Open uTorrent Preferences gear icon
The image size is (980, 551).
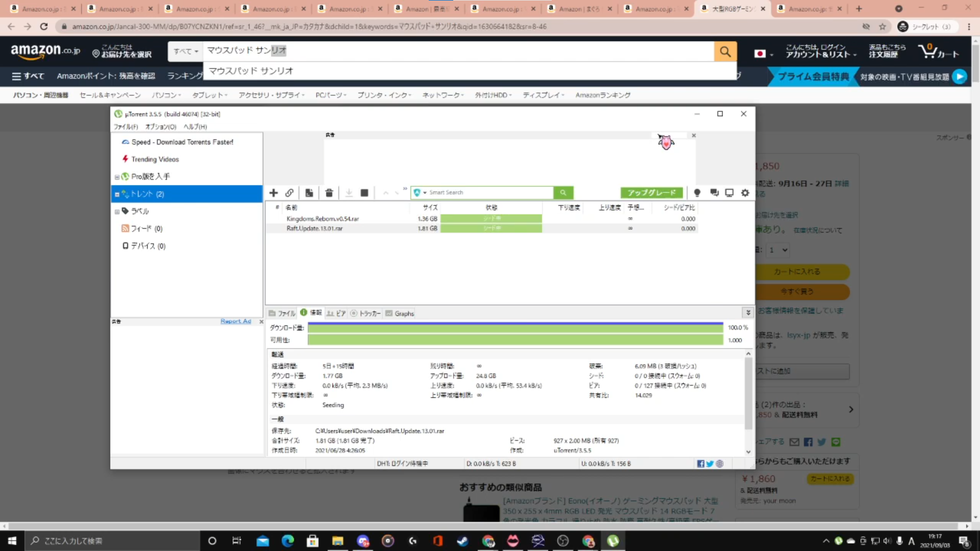pos(745,193)
